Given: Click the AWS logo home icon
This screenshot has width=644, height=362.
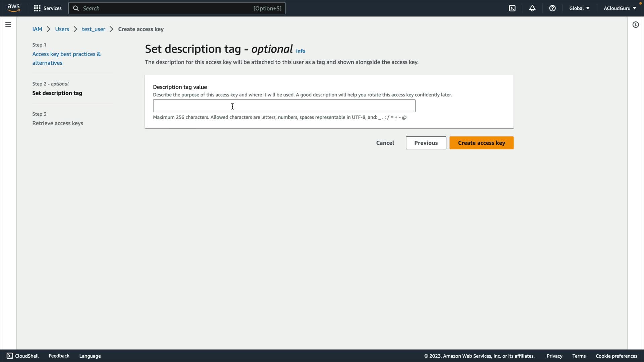Looking at the screenshot, I should coord(13,8).
